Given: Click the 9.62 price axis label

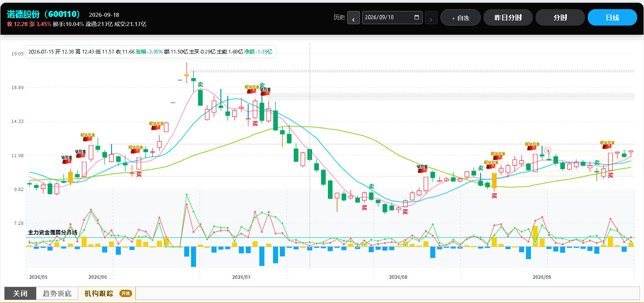Looking at the screenshot, I should (17, 189).
